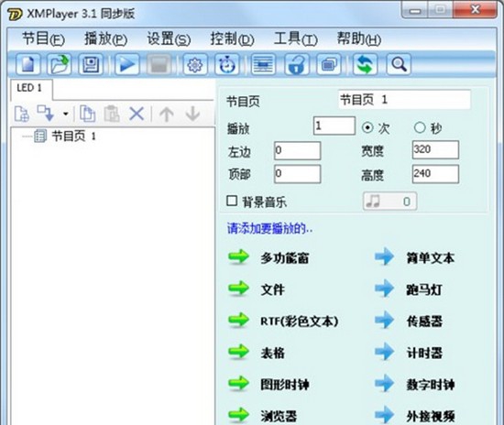
Task: Click the move down arrow icon
Action: pyautogui.click(x=192, y=114)
